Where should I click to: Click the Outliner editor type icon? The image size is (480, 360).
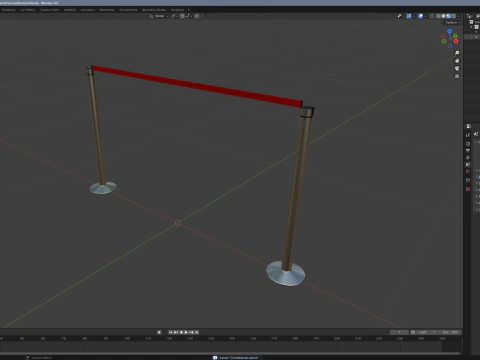click(x=469, y=16)
